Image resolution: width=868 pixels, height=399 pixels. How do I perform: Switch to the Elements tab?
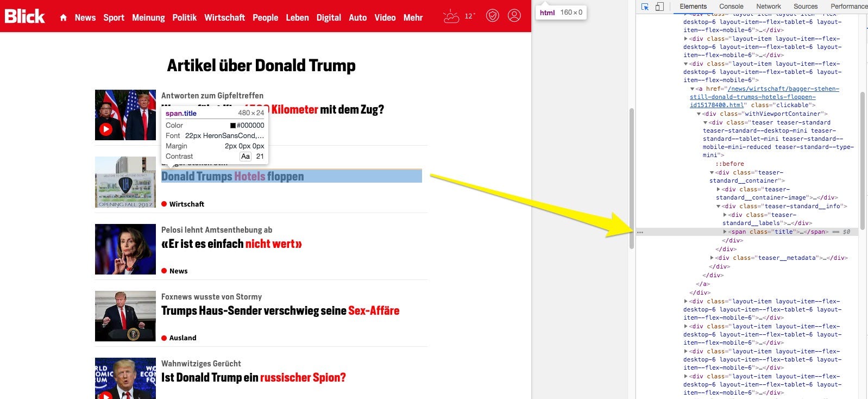pyautogui.click(x=693, y=7)
